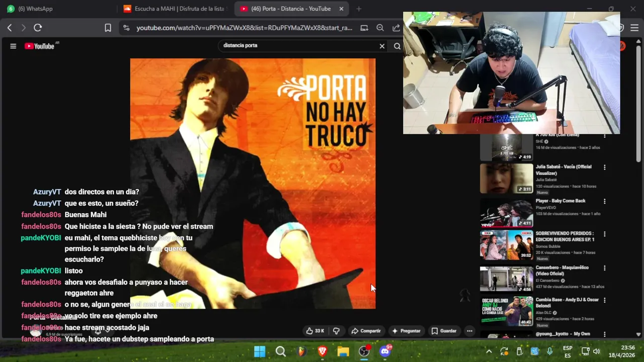Close the 'Porta - Distancia - YouTube' tab

point(342,9)
